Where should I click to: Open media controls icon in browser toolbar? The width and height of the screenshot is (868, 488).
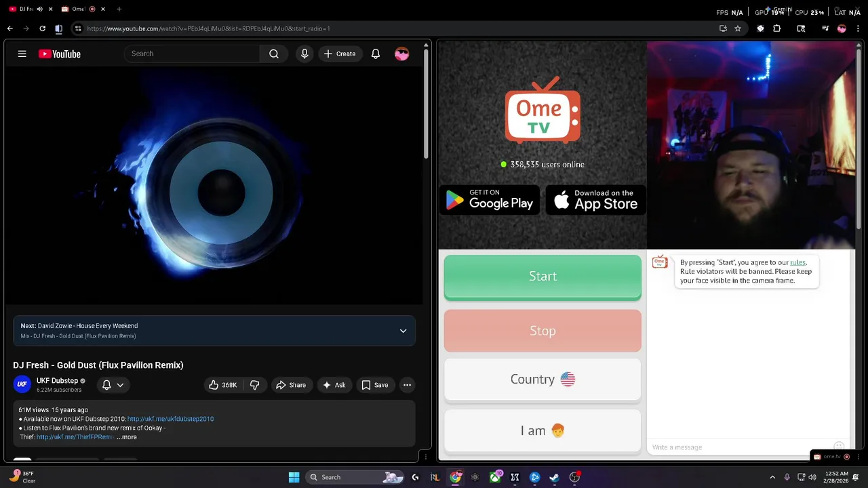[825, 28]
